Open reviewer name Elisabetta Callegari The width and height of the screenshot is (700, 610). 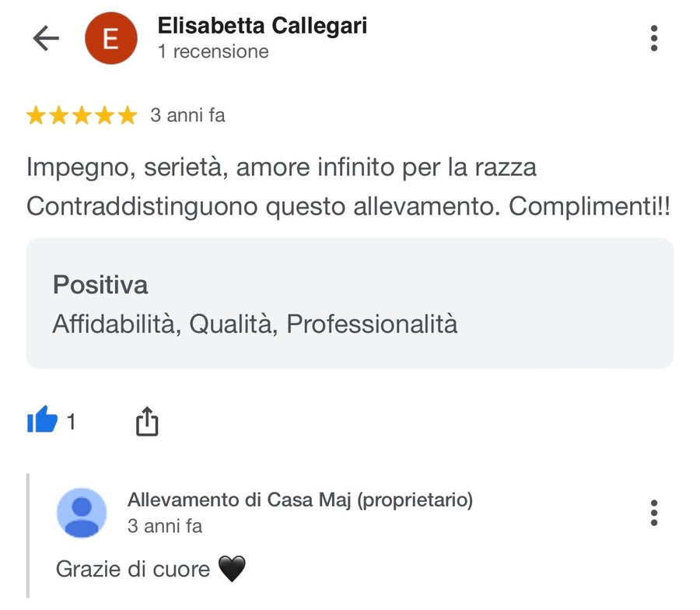[262, 26]
